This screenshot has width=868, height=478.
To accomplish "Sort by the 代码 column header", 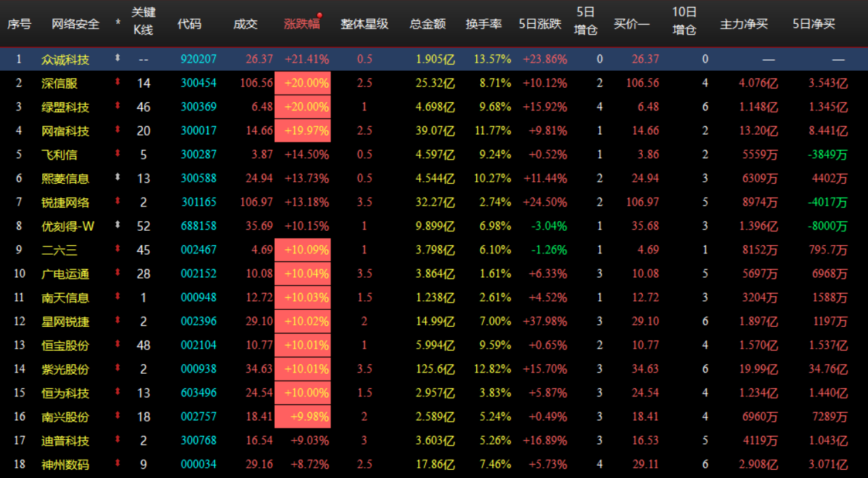I will point(189,24).
